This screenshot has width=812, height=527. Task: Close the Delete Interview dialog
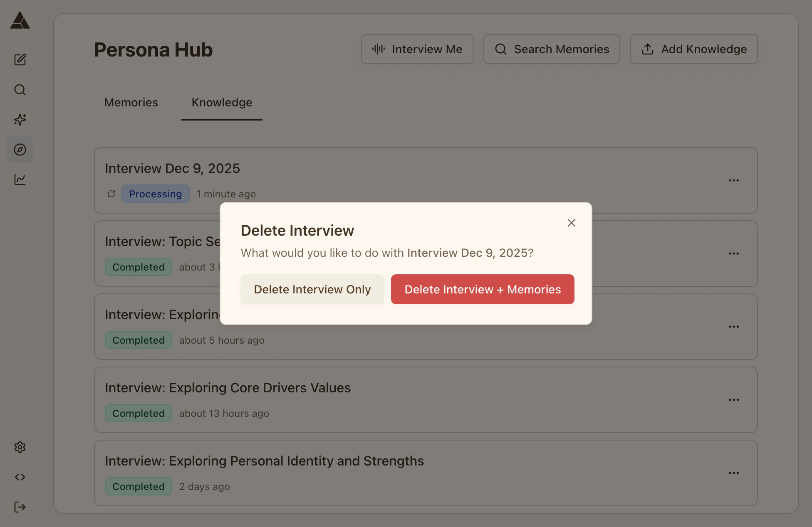pos(572,223)
